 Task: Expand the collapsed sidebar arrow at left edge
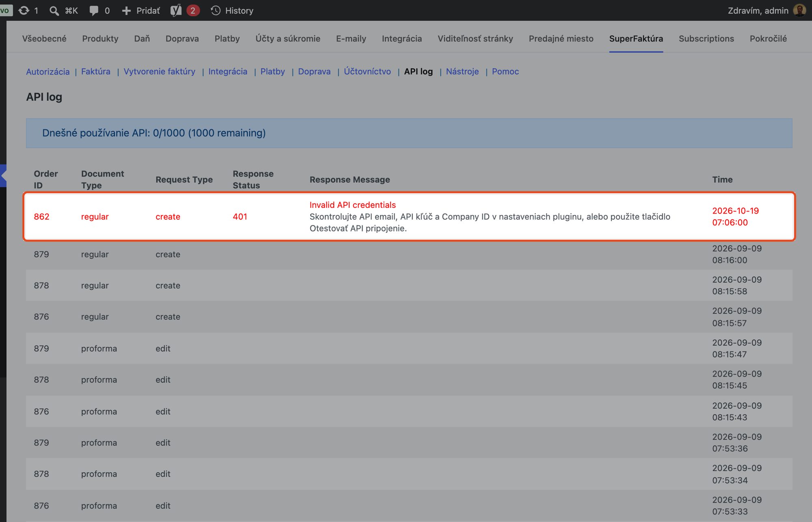pyautogui.click(x=3, y=175)
